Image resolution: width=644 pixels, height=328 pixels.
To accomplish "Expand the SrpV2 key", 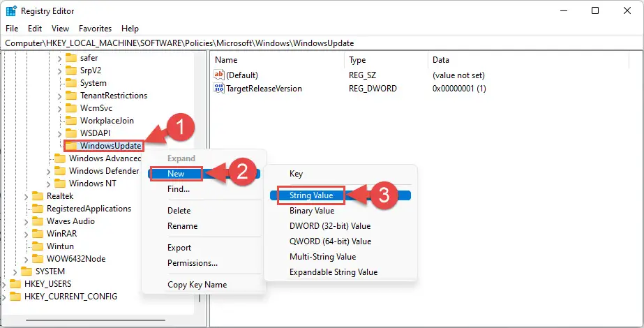I will point(59,70).
